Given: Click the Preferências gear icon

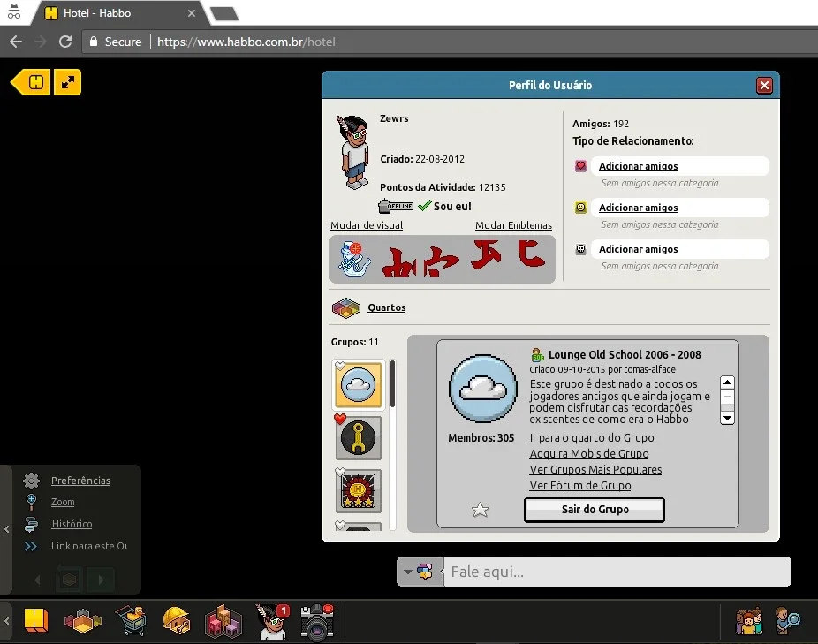Looking at the screenshot, I should [31, 481].
